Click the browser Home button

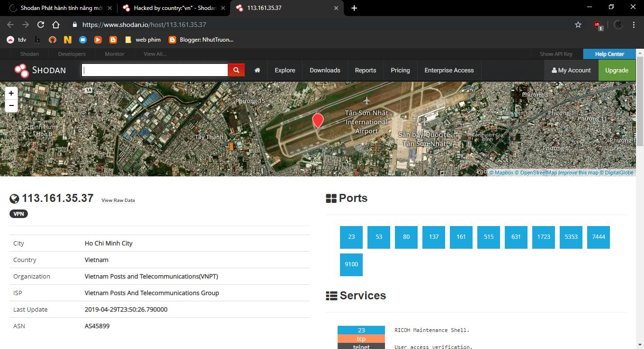[56, 25]
